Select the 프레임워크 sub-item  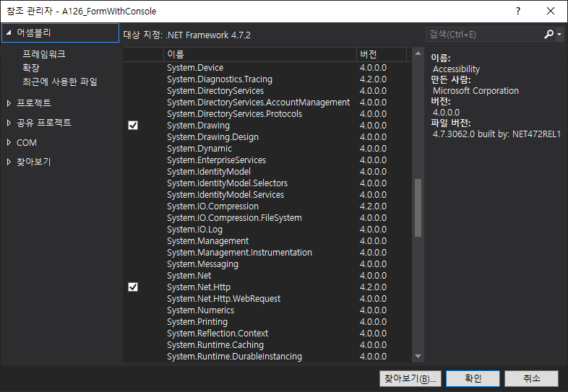[44, 54]
